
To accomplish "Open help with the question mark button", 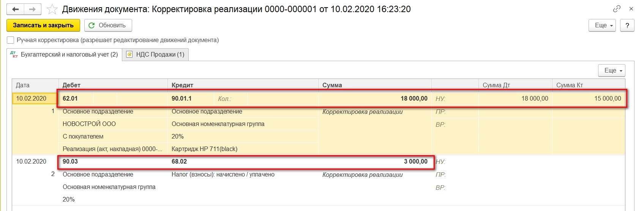I will click(x=627, y=25).
